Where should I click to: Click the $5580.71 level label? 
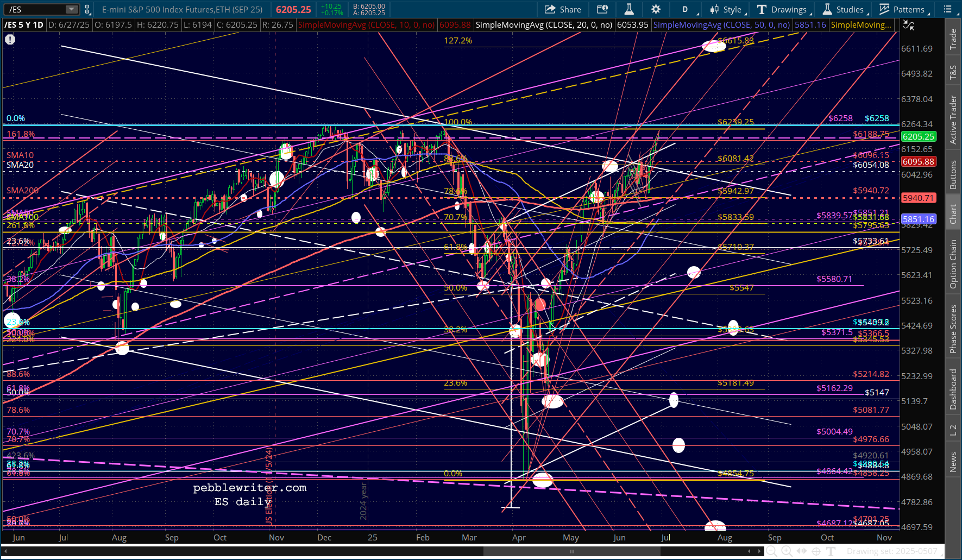pos(834,279)
